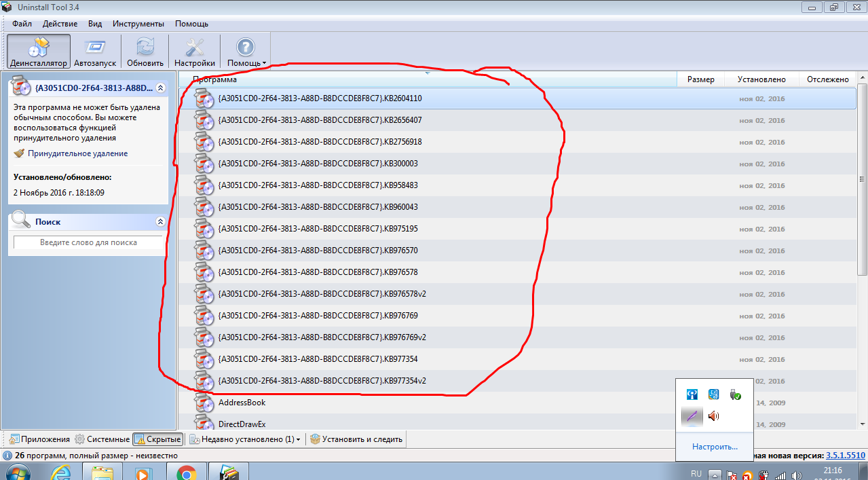
Task: Open new version link 3.5.1.5510
Action: (x=846, y=456)
